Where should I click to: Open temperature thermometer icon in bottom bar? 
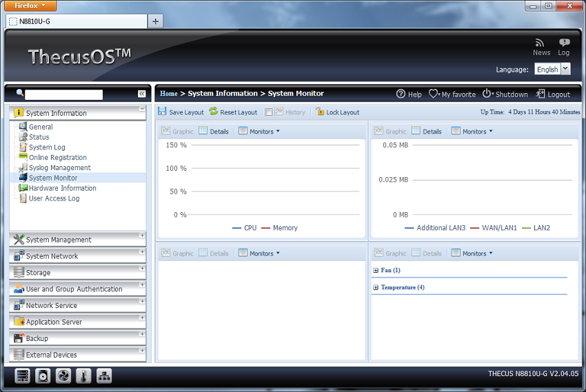point(83,376)
